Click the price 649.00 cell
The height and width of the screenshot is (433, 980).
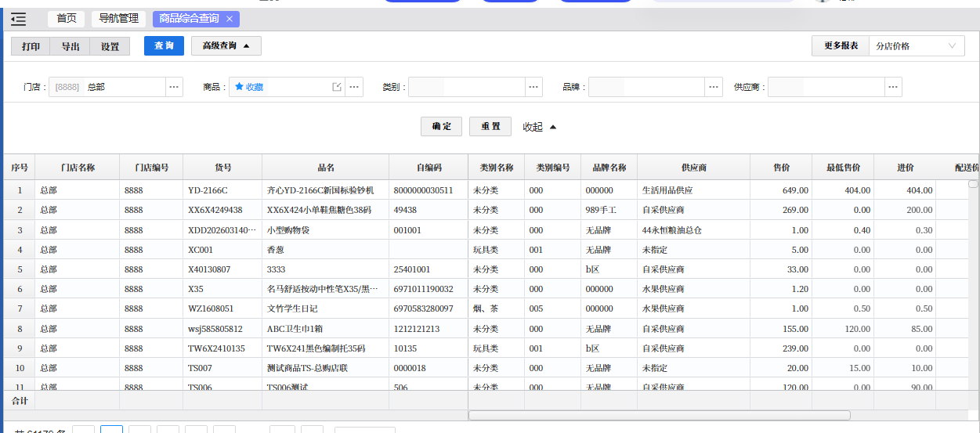click(782, 190)
